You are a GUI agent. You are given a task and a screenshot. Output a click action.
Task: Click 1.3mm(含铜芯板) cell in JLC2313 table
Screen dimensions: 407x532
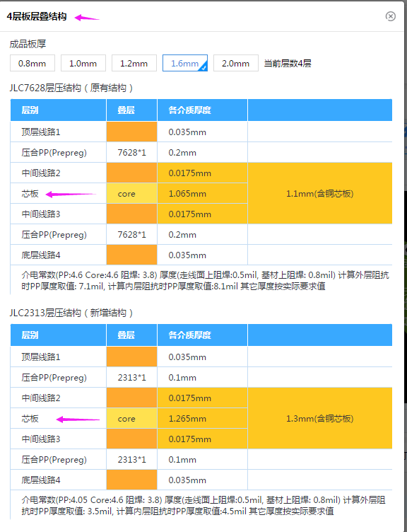tap(320, 418)
